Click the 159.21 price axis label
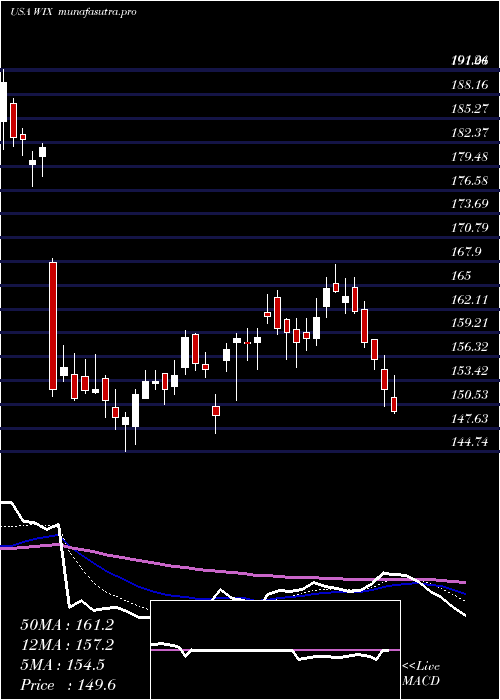 [x=470, y=323]
